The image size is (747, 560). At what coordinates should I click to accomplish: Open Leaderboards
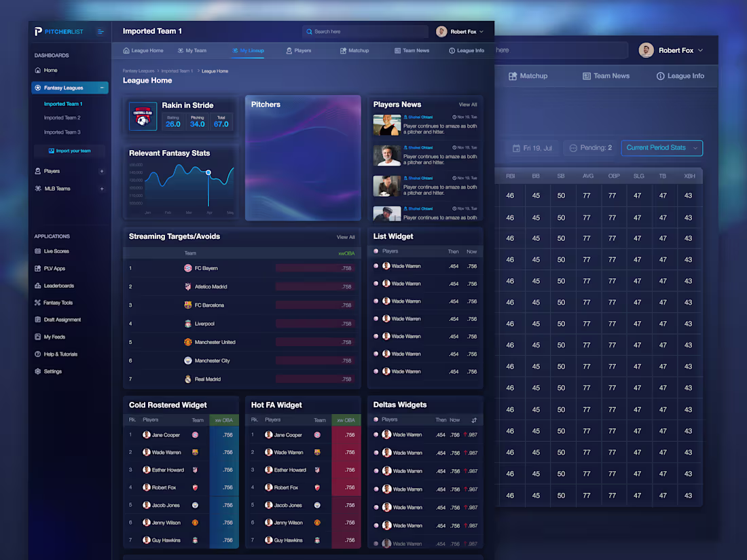coord(54,286)
